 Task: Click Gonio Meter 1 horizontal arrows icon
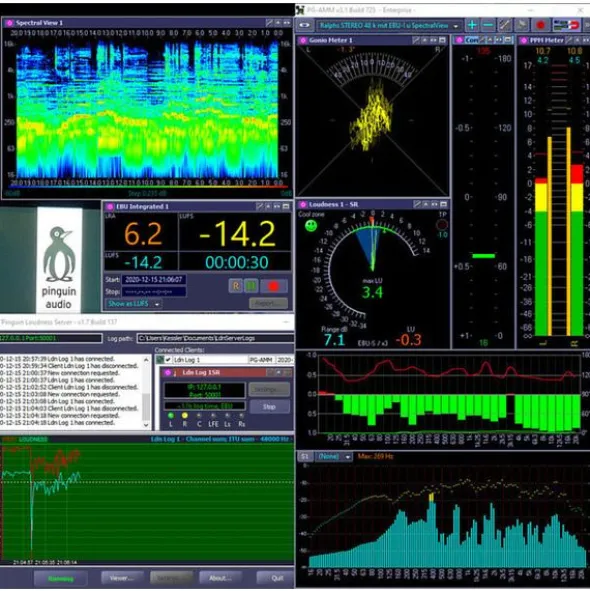(x=434, y=40)
